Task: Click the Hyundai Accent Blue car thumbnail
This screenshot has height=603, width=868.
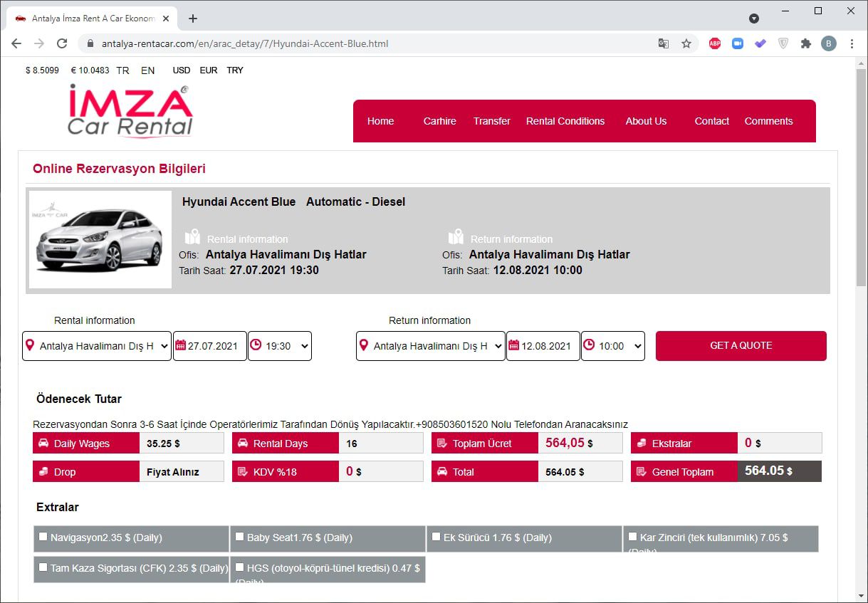Action: tap(100, 239)
